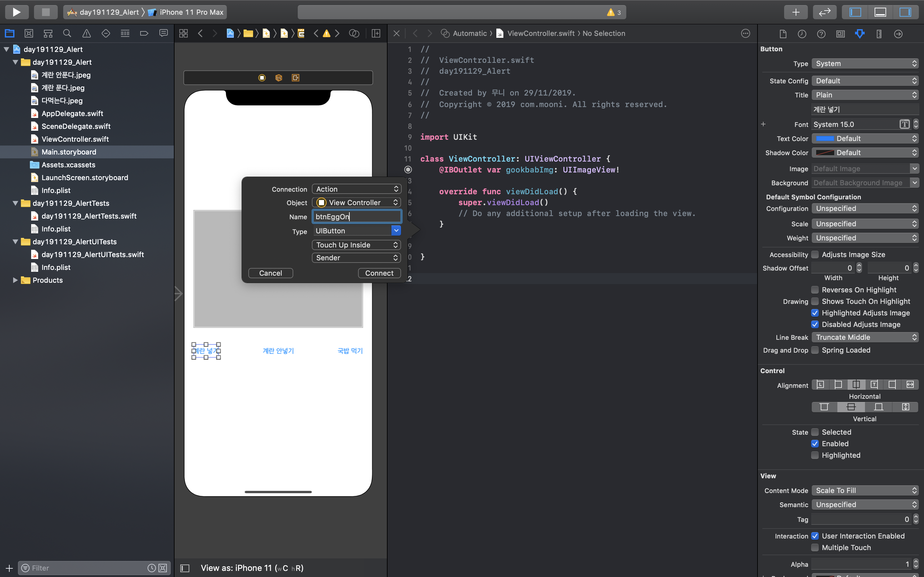The image size is (924, 577).
Task: Open the Find navigator magnifier icon
Action: pos(67,34)
